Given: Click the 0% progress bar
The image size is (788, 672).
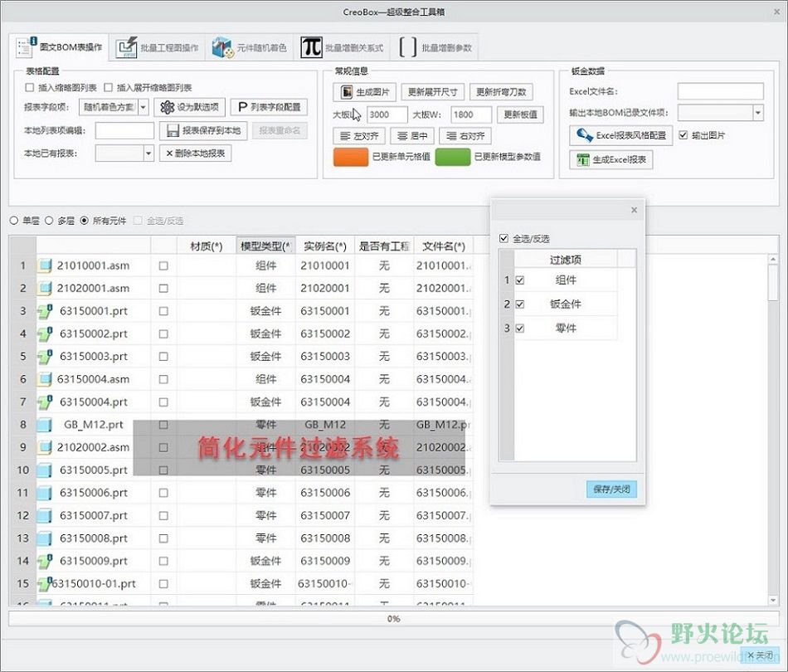Looking at the screenshot, I should (393, 619).
